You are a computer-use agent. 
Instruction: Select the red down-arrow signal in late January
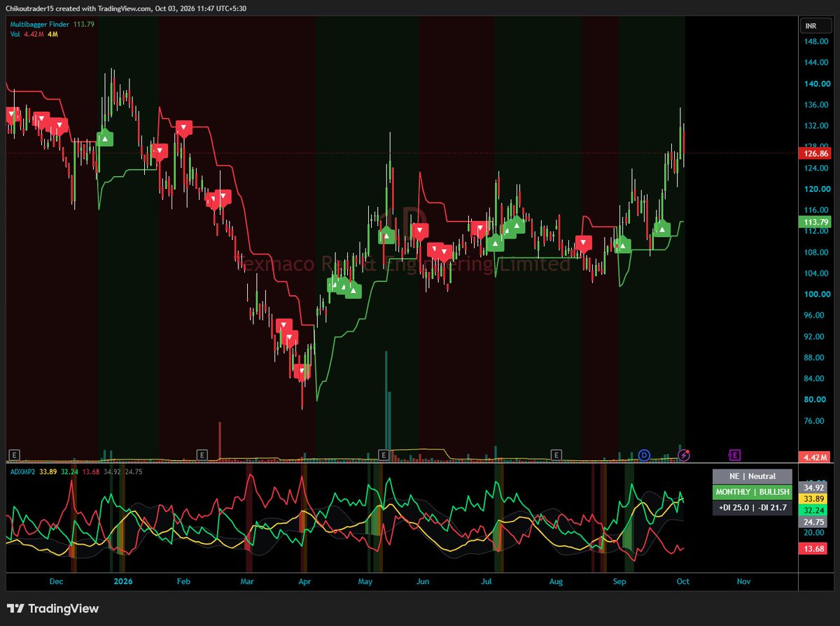160,150
